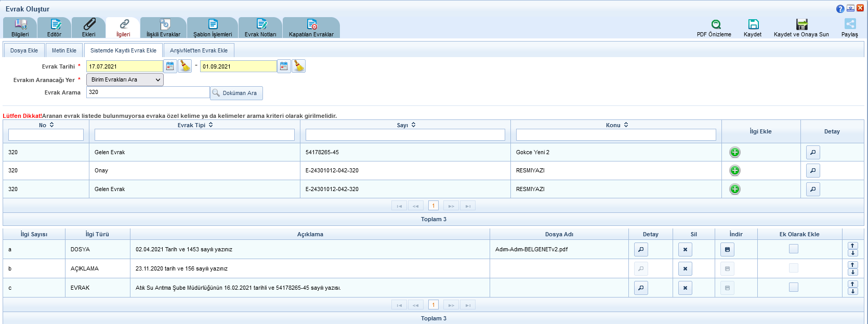Open Evrakın Aranacağı Yer dropdown

coord(125,80)
